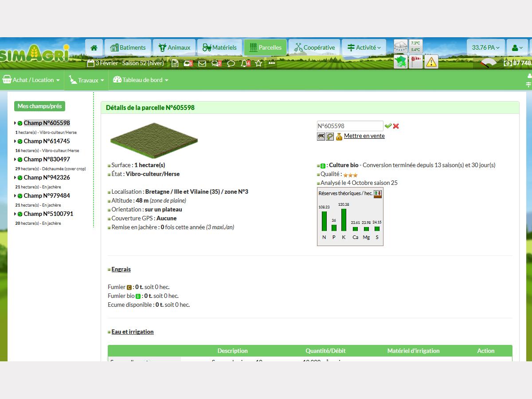532x399 pixels.
Task: Confirm parcel rename with green checkmark
Action: (x=388, y=126)
